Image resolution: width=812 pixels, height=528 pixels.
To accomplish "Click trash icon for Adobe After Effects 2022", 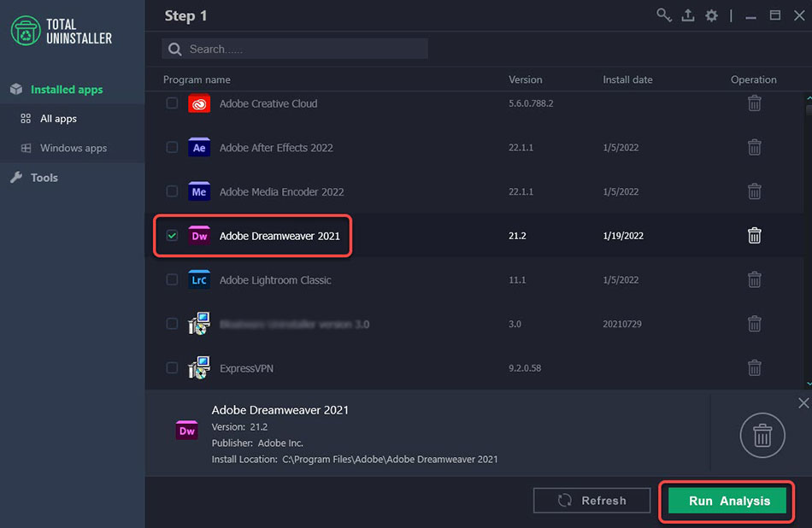I will tap(755, 148).
